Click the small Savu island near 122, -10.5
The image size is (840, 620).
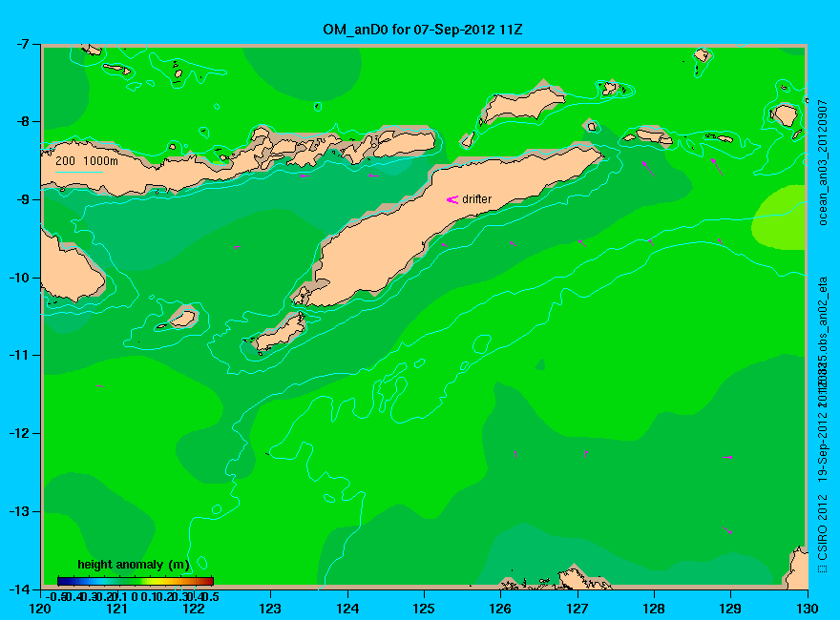click(x=182, y=320)
